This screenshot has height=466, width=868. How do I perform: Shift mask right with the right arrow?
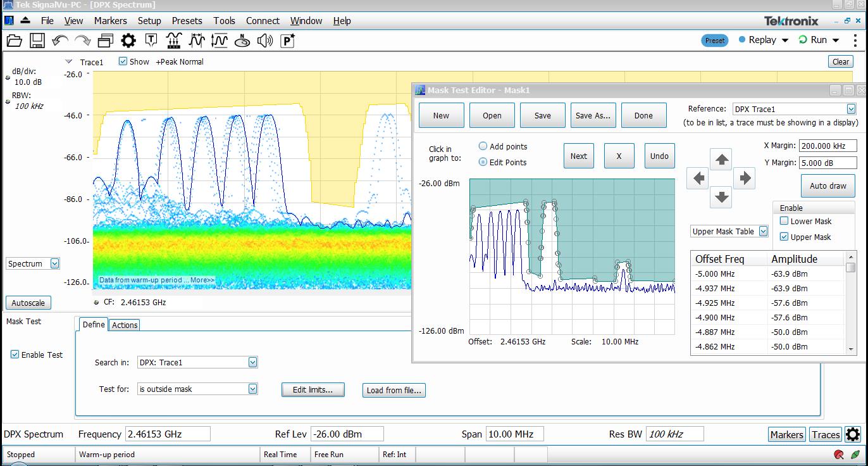click(745, 179)
